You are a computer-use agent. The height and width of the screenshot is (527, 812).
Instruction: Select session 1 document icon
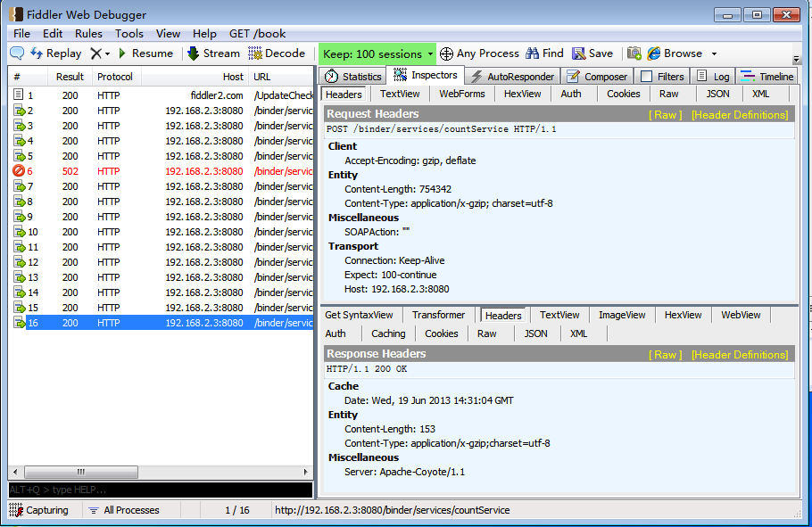(19, 95)
